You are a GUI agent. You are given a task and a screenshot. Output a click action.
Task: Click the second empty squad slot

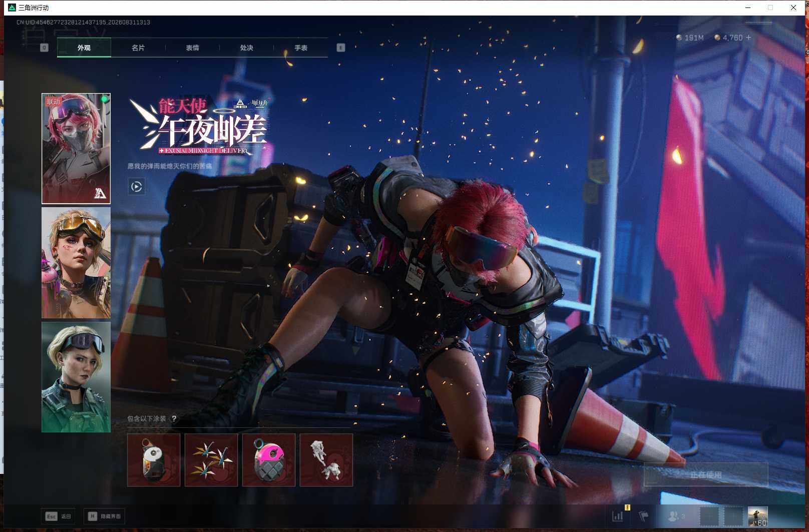click(x=733, y=516)
